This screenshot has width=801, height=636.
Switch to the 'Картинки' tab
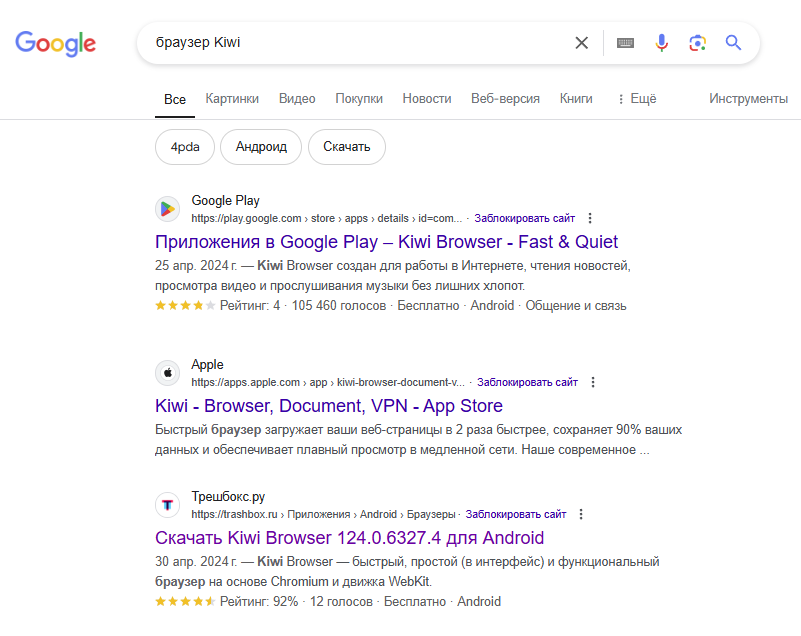(232, 99)
